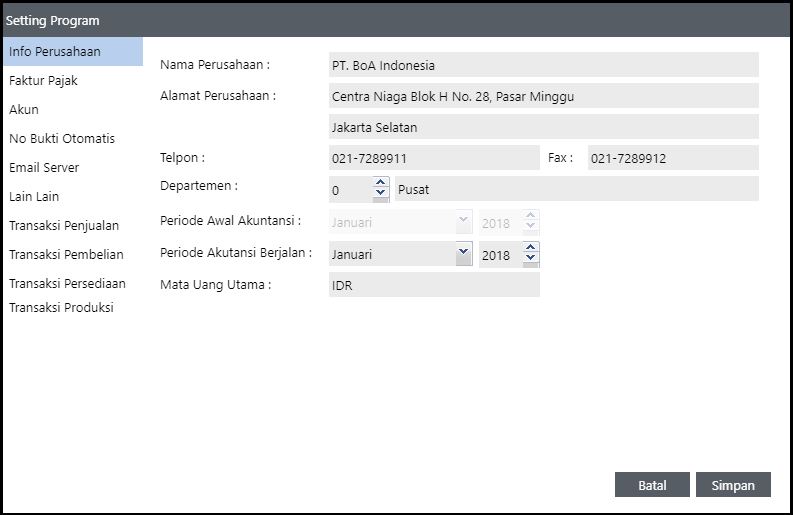
Task: Increase the Departemen number
Action: click(380, 183)
